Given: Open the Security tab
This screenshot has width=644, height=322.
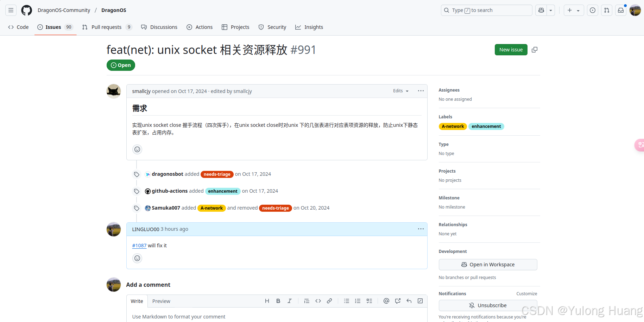Looking at the screenshot, I should coord(272,27).
